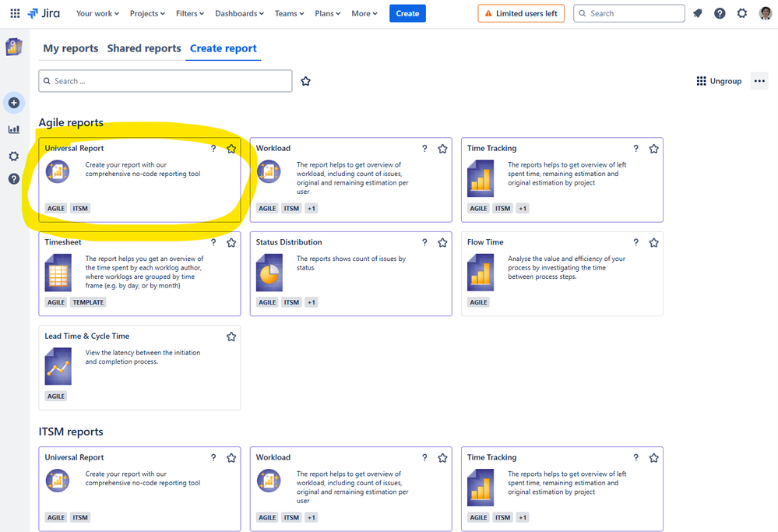The width and height of the screenshot is (778, 532).
Task: Show help for Agile Time Tracking report
Action: click(635, 149)
